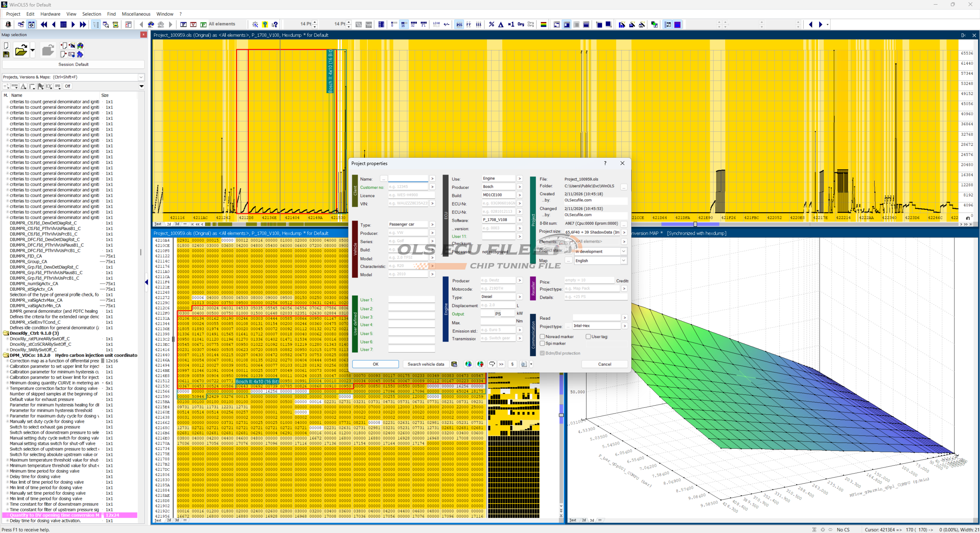The image size is (980, 533).
Task: Click the yellow question mark help icon
Action: tap(265, 25)
